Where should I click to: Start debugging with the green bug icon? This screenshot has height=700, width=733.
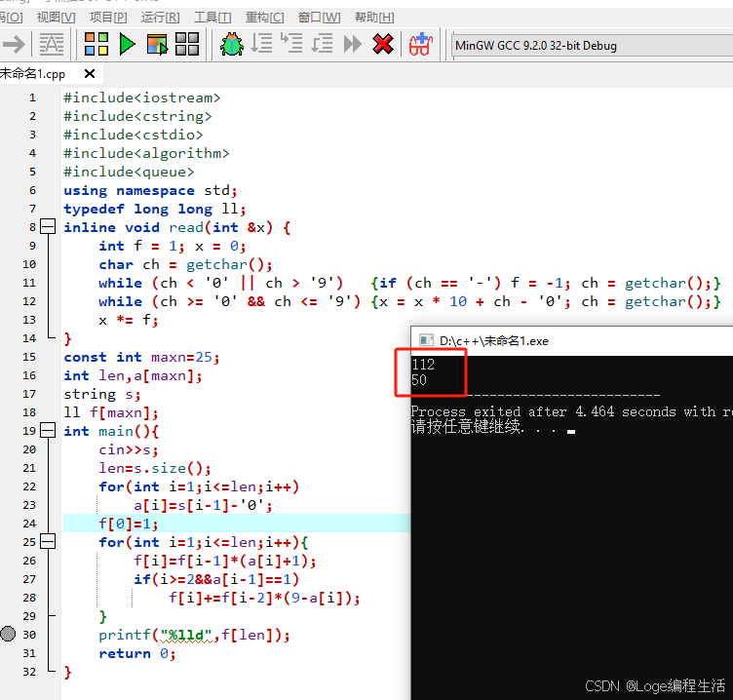coord(232,44)
